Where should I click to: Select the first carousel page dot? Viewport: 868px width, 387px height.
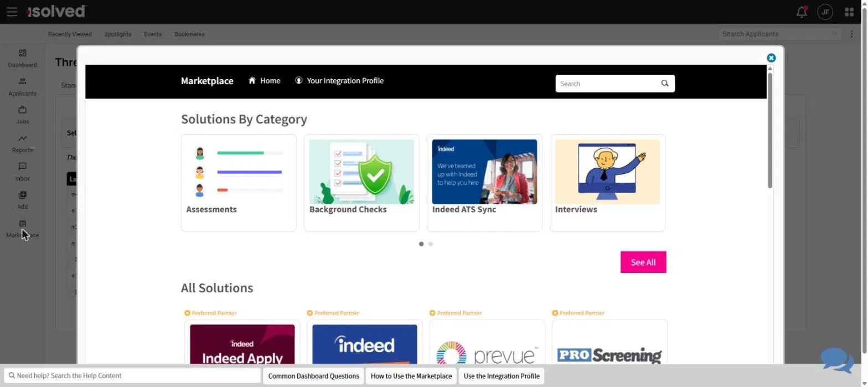coord(421,244)
